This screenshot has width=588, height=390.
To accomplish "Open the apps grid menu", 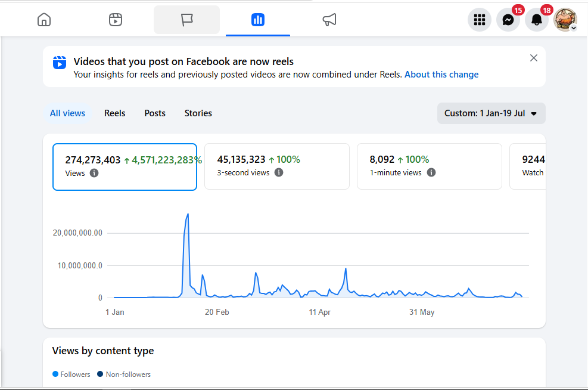I will pos(479,20).
